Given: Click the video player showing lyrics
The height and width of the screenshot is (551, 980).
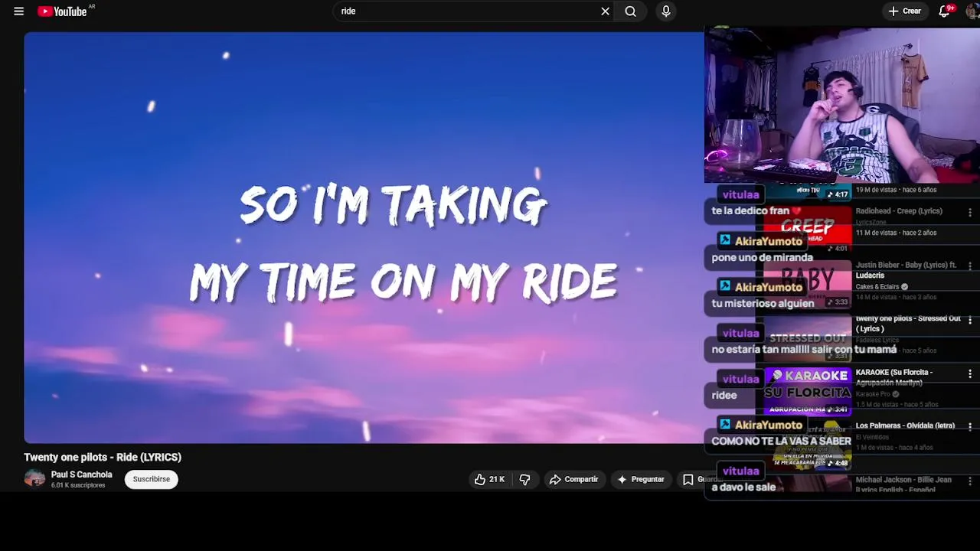Looking at the screenshot, I should click(x=364, y=237).
